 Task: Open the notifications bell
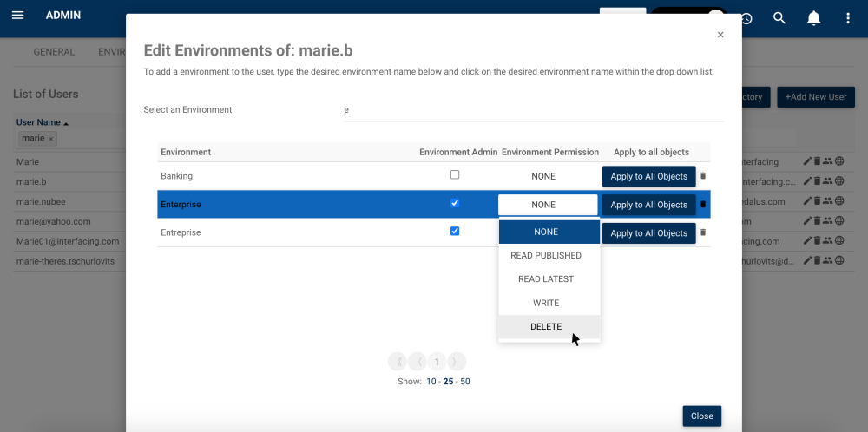point(814,18)
